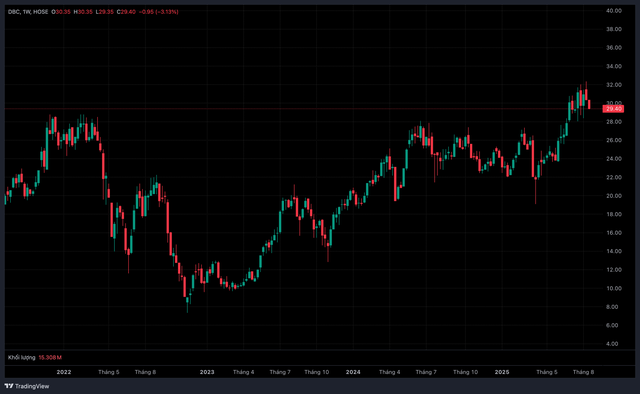
Task: Click the 40.00 price scale label
Action: coord(613,11)
